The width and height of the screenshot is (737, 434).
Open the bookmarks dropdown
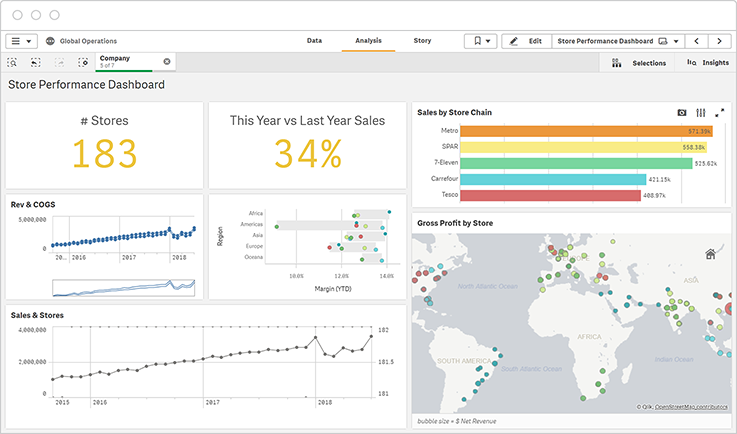tap(479, 41)
